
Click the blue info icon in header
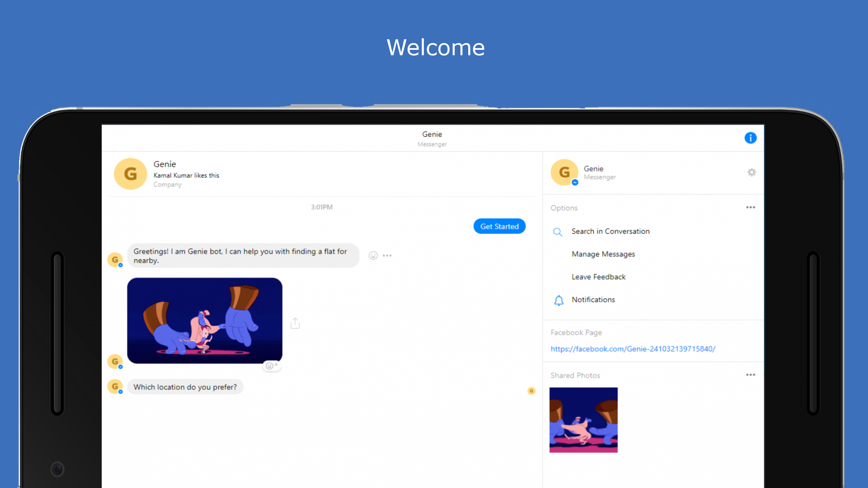(x=750, y=138)
